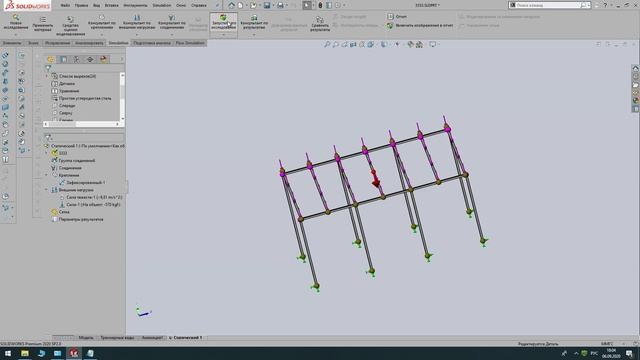Click the Report (Отчет) button
640x360 pixels.
(397, 17)
